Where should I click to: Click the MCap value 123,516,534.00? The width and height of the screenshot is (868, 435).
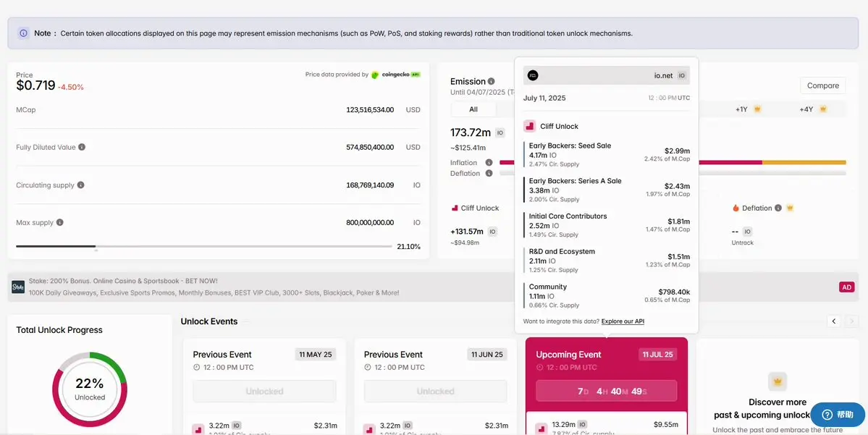pyautogui.click(x=370, y=109)
